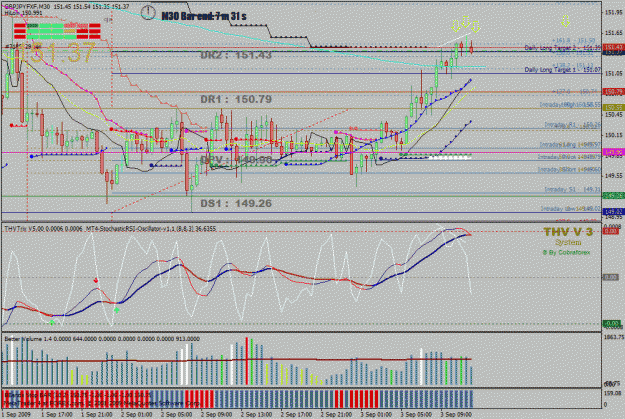Click the Intraday S1 level label
625x419 pixels.
pyautogui.click(x=572, y=189)
